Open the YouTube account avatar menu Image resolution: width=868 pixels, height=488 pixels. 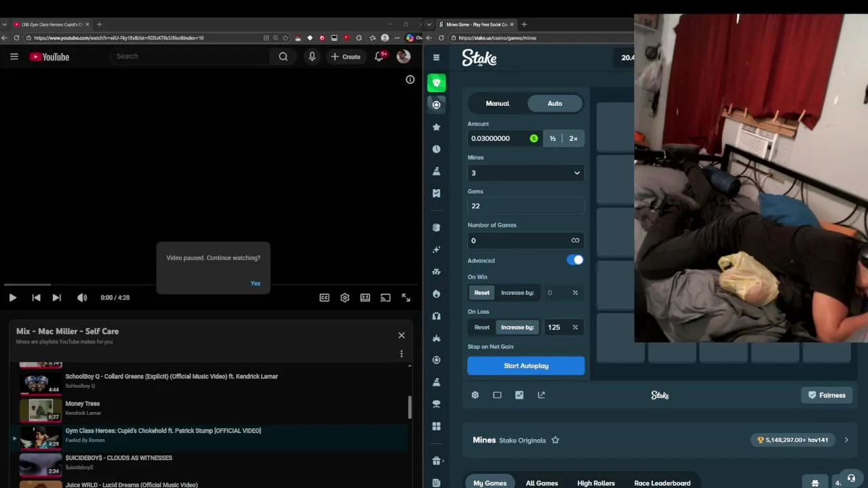(x=403, y=57)
